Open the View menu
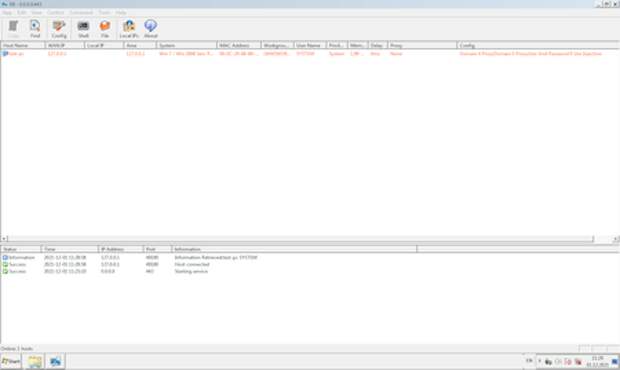Image resolution: width=620 pixels, height=370 pixels. pyautogui.click(x=36, y=13)
